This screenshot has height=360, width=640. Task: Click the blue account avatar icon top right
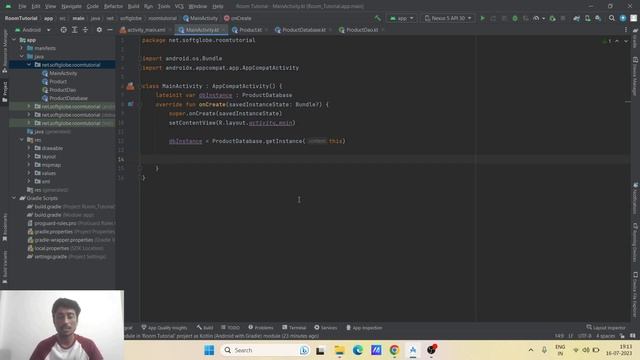623,18
